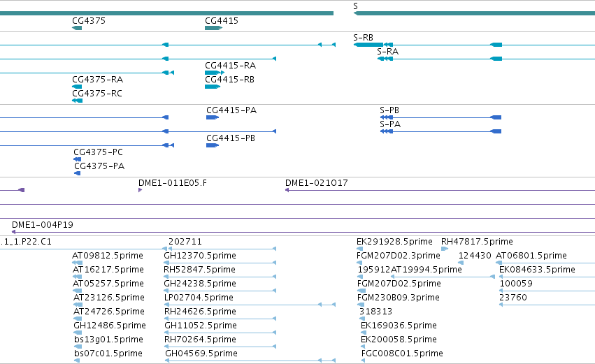This screenshot has width=595, height=364.
Task: Select AT23126.5prime EST label
Action: [109, 298]
